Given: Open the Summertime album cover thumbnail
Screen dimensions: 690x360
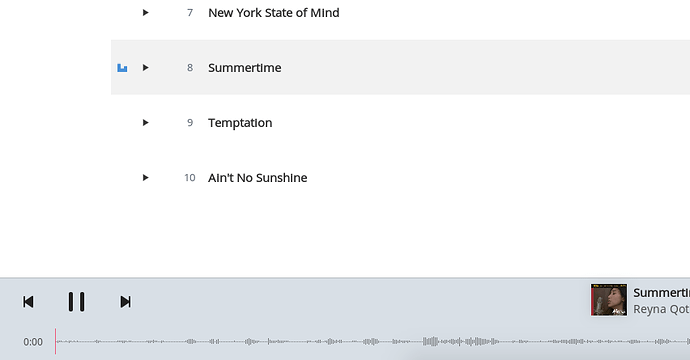Looking at the screenshot, I should point(609,300).
